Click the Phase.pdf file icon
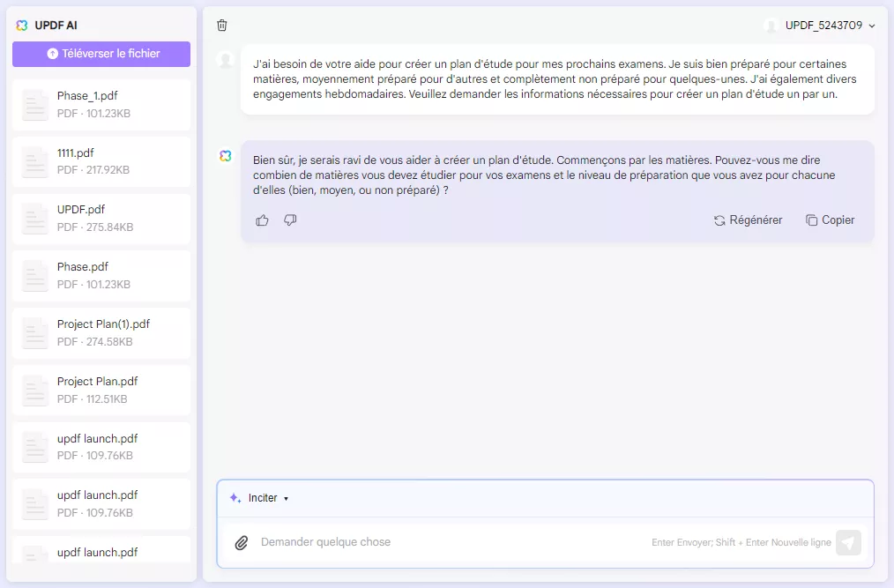894x588 pixels. [x=34, y=276]
